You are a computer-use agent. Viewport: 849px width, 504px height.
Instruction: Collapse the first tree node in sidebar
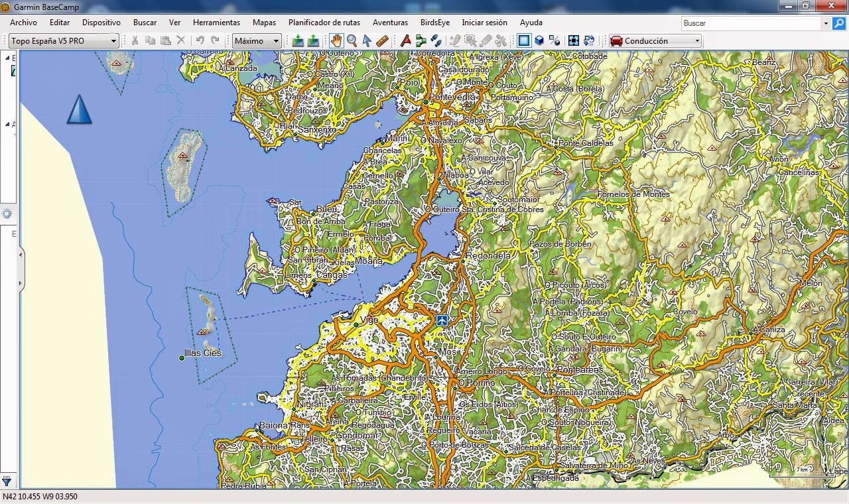[x=7, y=58]
